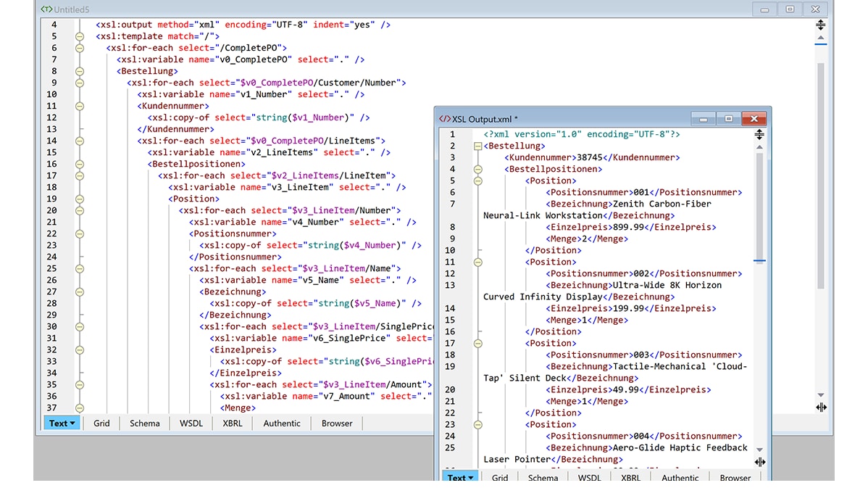Collapse the SinglePrice for-each at line 30
Viewport: 868px width, 488px height.
[x=80, y=327]
